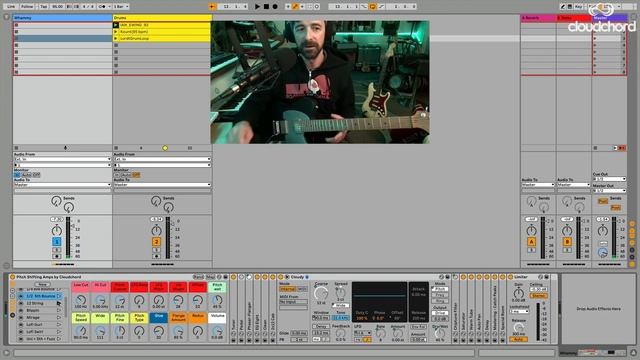Select the Bloom chain

(40, 310)
